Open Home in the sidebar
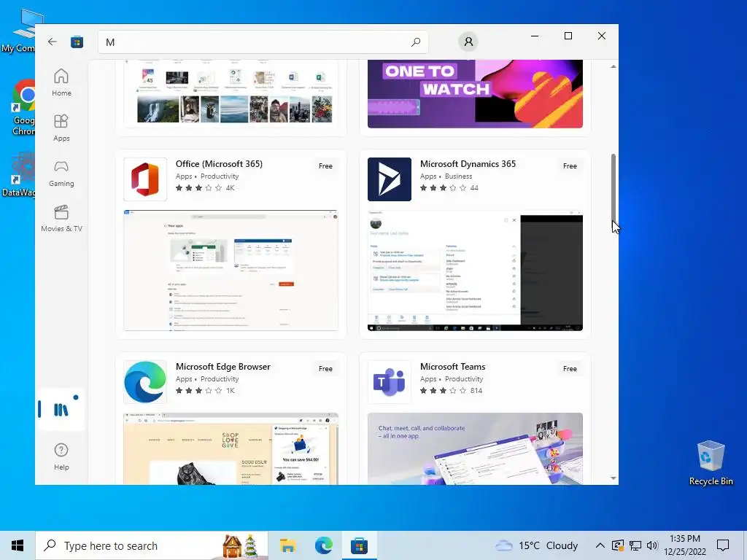Image resolution: width=747 pixels, height=560 pixels. [61, 82]
